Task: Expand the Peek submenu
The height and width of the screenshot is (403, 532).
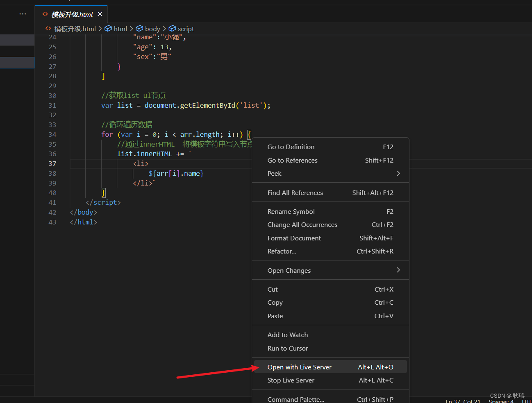Action: click(x=330, y=173)
